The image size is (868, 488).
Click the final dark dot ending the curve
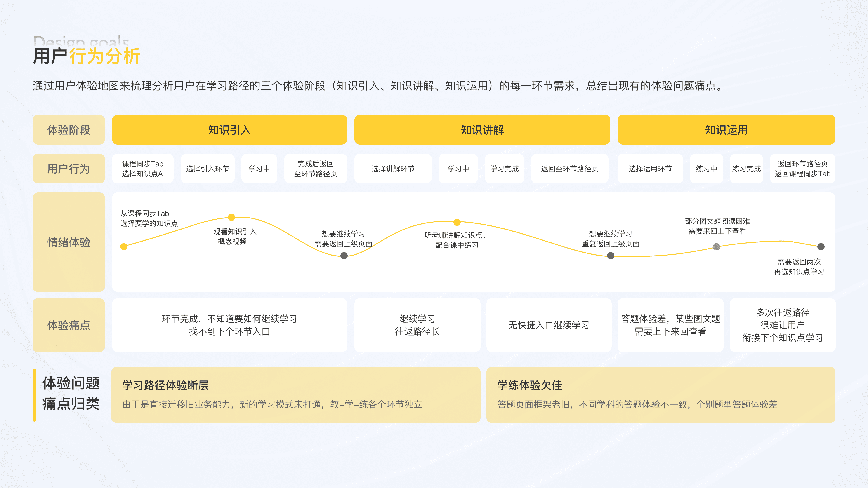tap(821, 247)
